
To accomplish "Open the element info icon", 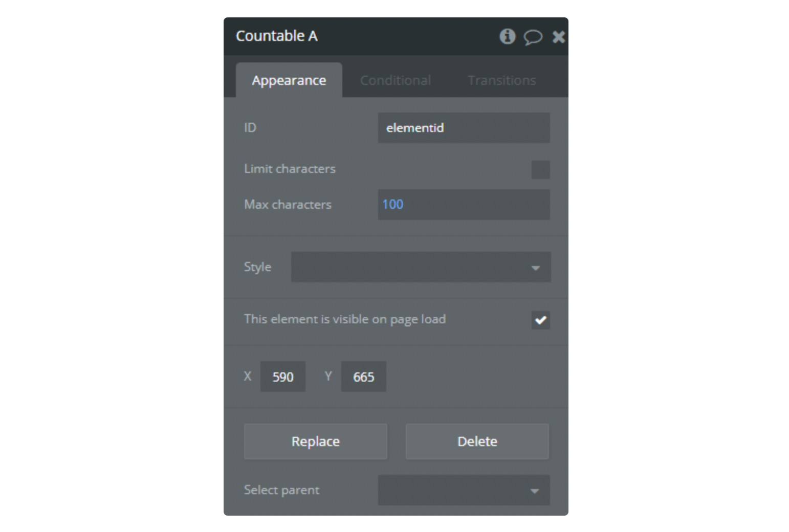I will pos(507,36).
